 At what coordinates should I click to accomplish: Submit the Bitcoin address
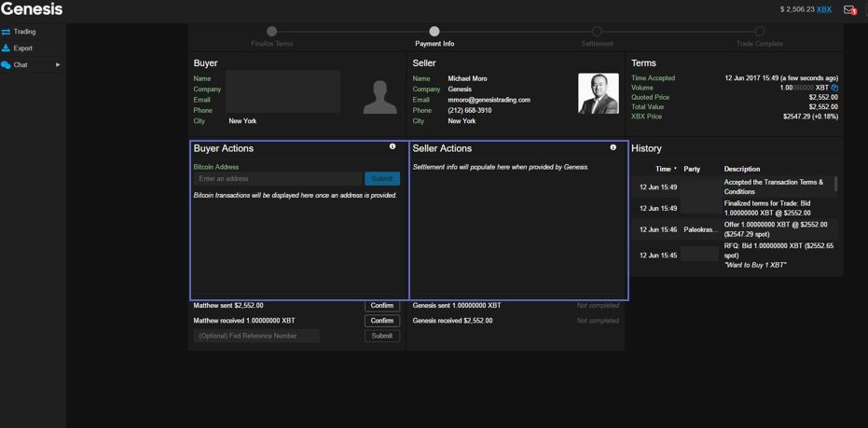click(382, 179)
